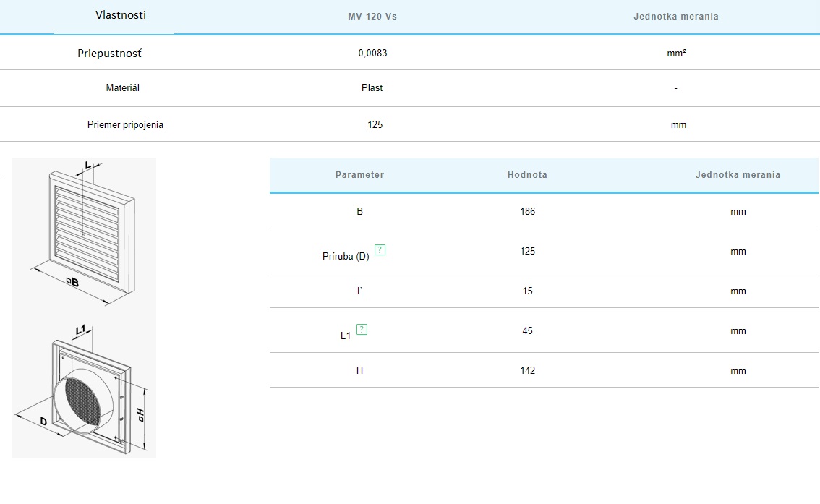The height and width of the screenshot is (504, 820).
Task: Click the help icon next to L1
Action: (x=362, y=330)
